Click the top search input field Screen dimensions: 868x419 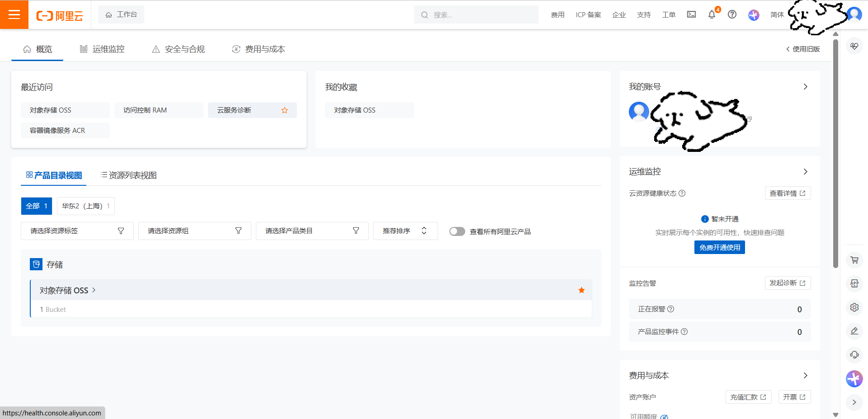(x=476, y=14)
